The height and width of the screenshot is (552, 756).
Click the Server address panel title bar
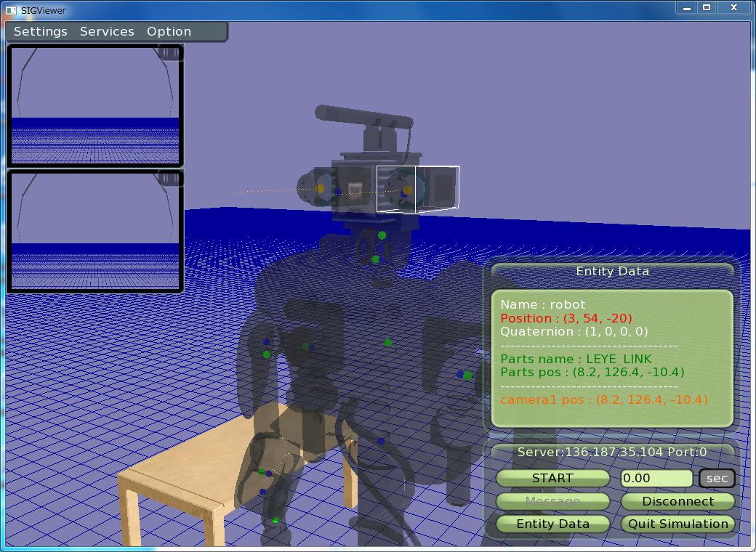point(612,452)
